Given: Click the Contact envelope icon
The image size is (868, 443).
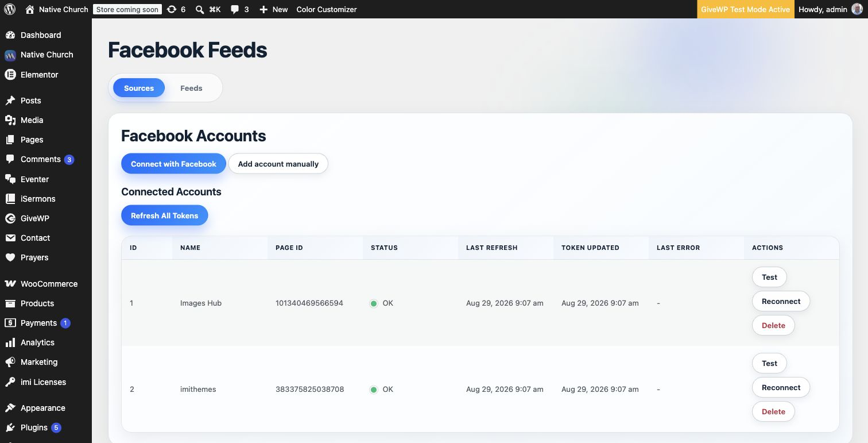Looking at the screenshot, I should [x=10, y=238].
